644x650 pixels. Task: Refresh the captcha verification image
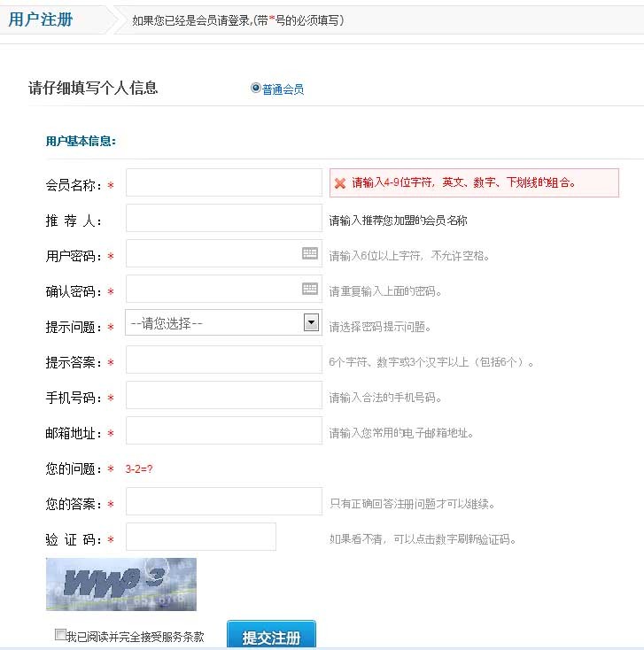click(121, 584)
